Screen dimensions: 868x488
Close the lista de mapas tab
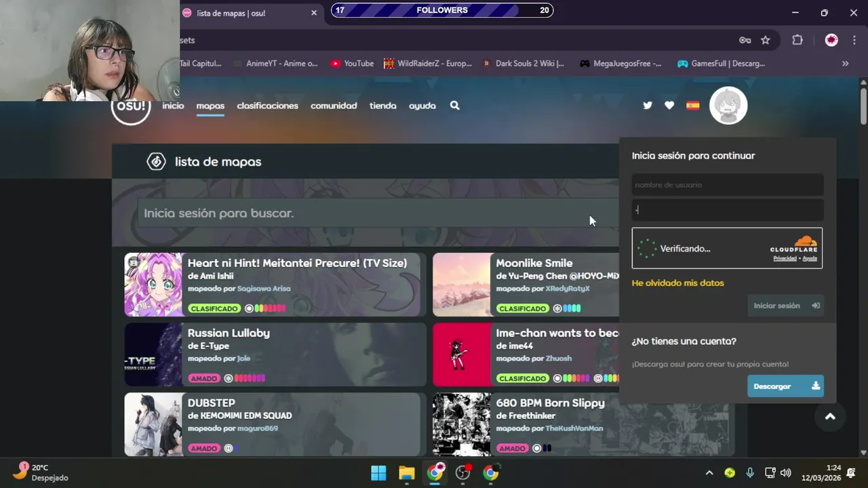click(x=314, y=13)
